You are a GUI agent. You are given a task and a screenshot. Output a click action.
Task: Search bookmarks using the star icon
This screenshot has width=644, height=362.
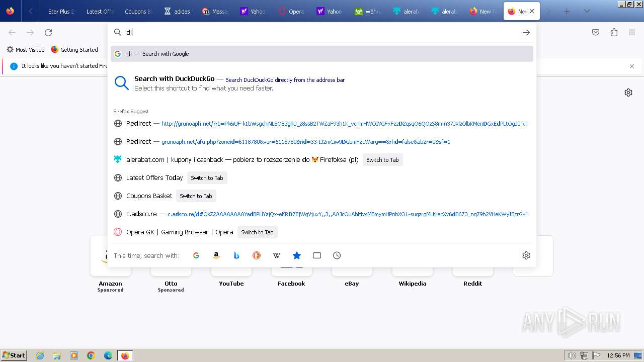(297, 255)
